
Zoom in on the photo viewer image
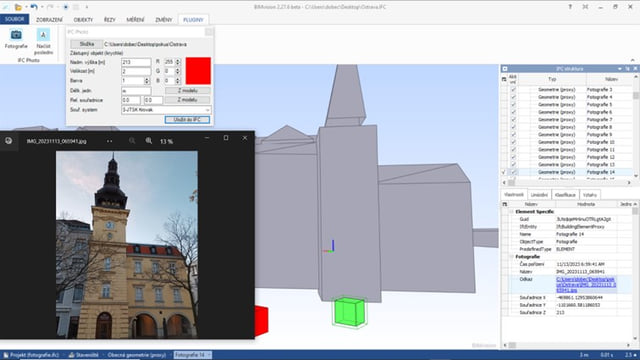[x=149, y=141]
